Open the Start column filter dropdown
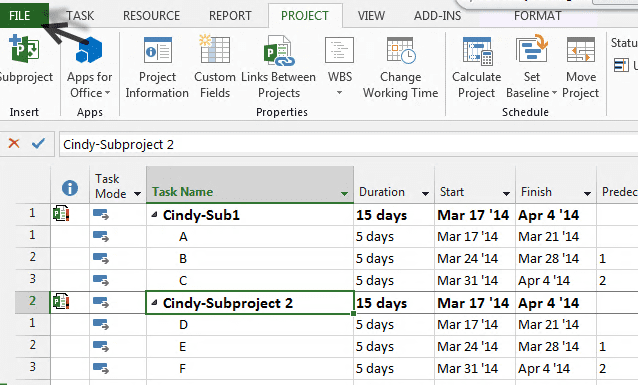638x385 pixels. 506,194
